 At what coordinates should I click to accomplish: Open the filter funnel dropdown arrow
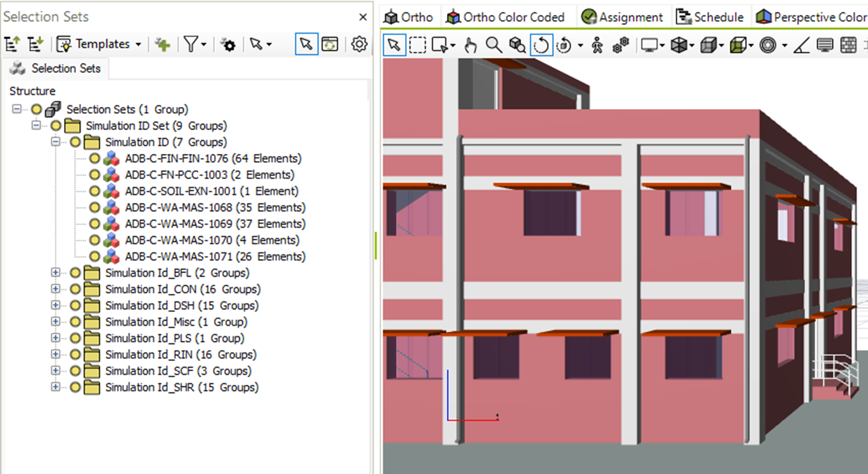click(x=204, y=44)
